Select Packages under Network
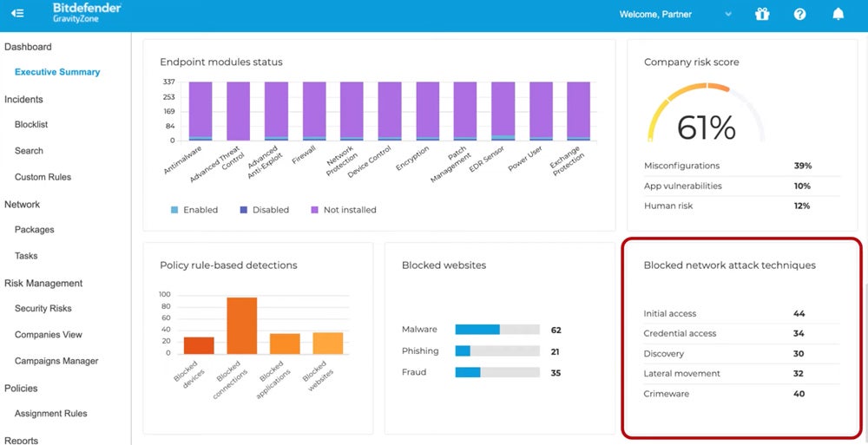Image resolution: width=868 pixels, height=445 pixels. [35, 230]
